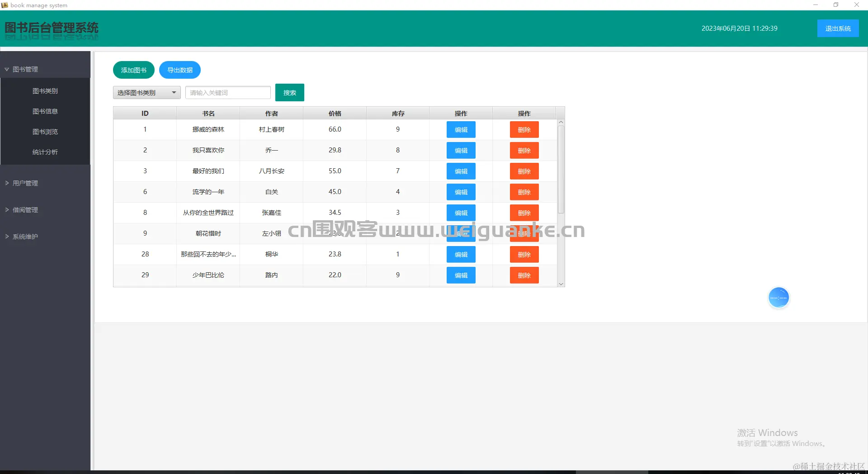Select the price cell 29.8
Image resolution: width=868 pixels, height=474 pixels.
pos(335,150)
